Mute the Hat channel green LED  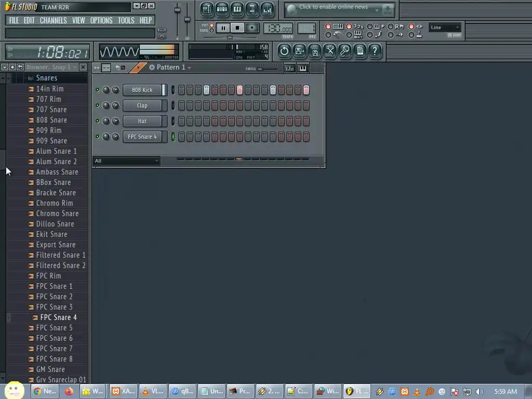[97, 121]
